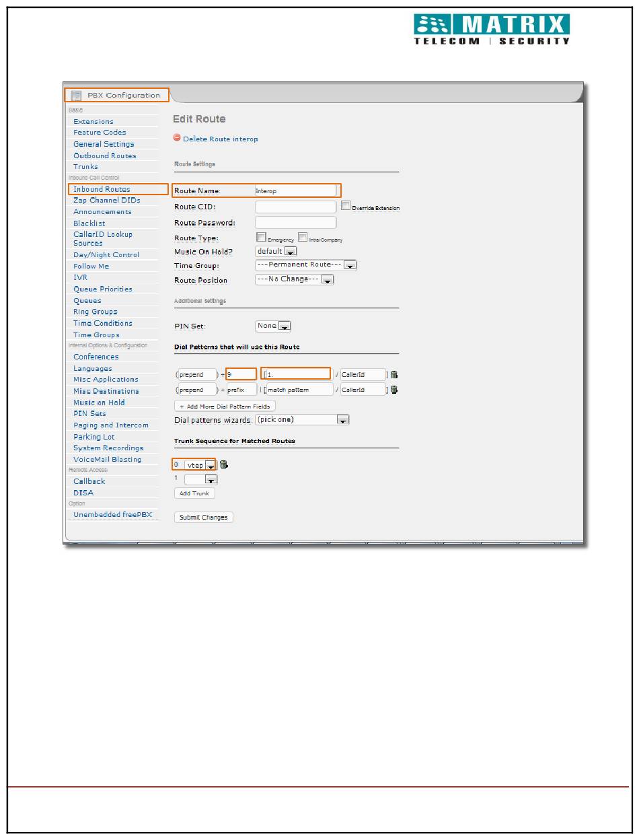The height and width of the screenshot is (840, 639).
Task: Open Unembedded freePBX
Action: [113, 515]
